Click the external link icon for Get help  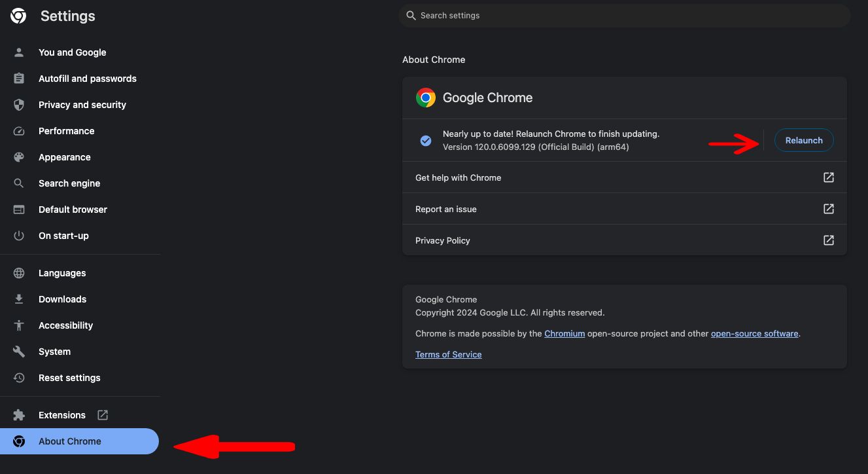click(x=828, y=177)
